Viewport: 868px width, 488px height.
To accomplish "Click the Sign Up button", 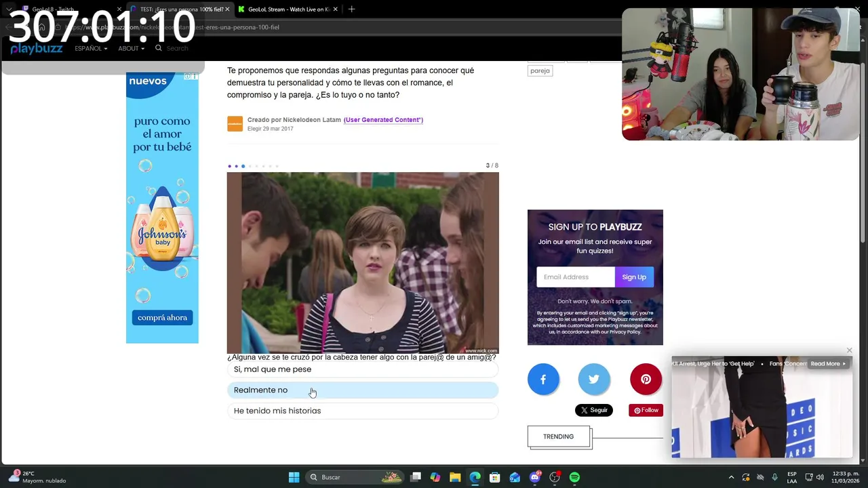I will (x=634, y=277).
